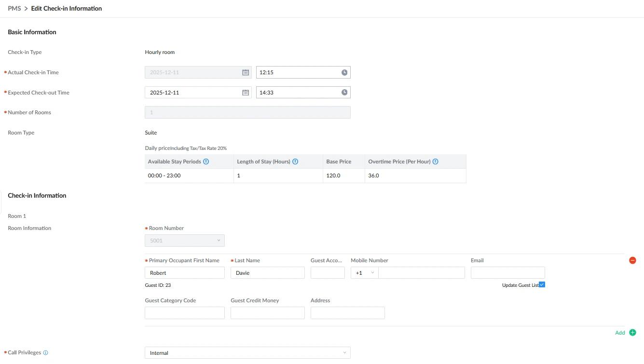Screen dimensions: 644x364
Task: Click disabled Number of Rooms field
Action: (x=247, y=112)
